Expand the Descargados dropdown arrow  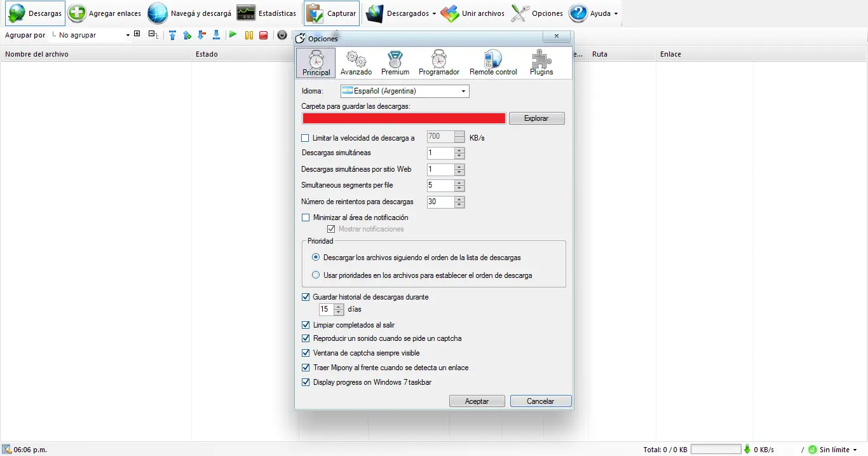(x=434, y=13)
